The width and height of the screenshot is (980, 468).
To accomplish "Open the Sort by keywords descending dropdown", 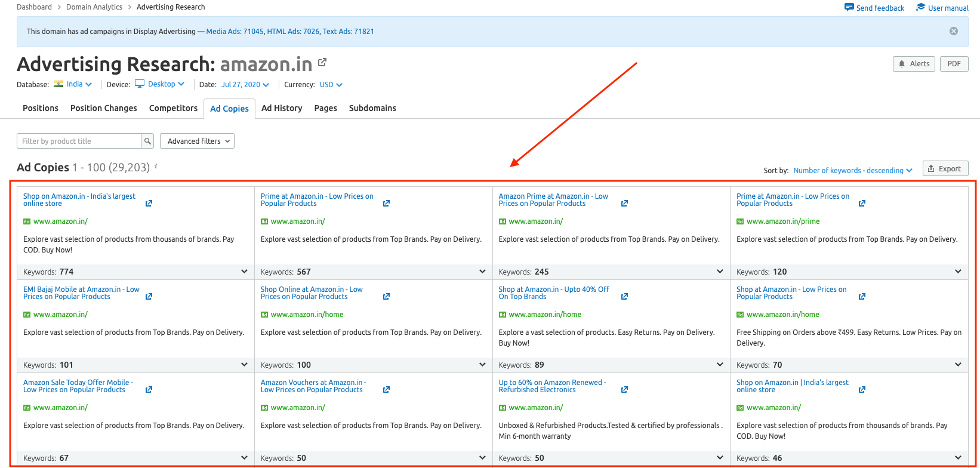I will (x=853, y=170).
